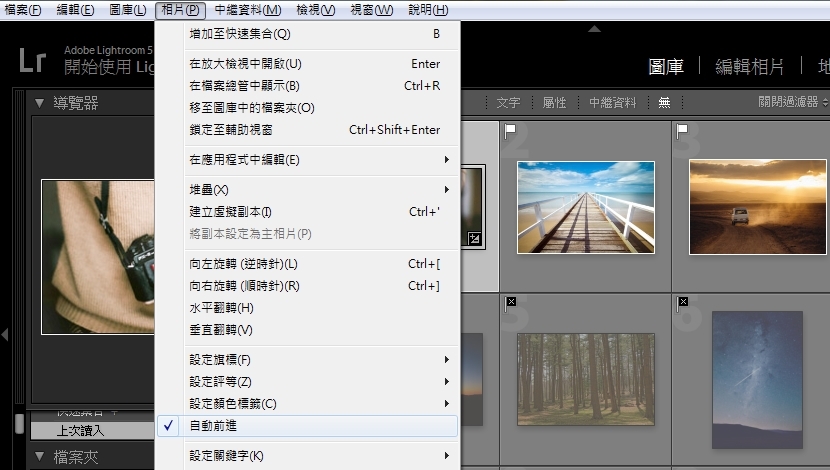Toggle white flag on pier photo
The image size is (830, 470).
point(510,130)
